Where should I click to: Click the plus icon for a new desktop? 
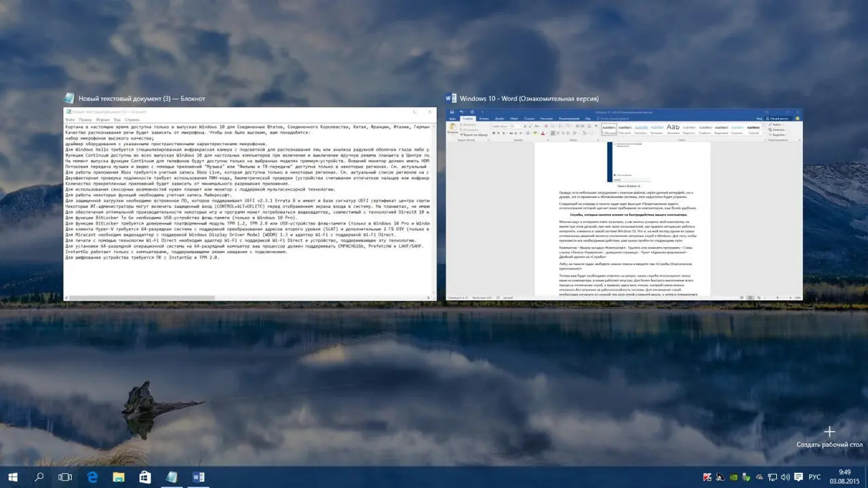point(829,431)
